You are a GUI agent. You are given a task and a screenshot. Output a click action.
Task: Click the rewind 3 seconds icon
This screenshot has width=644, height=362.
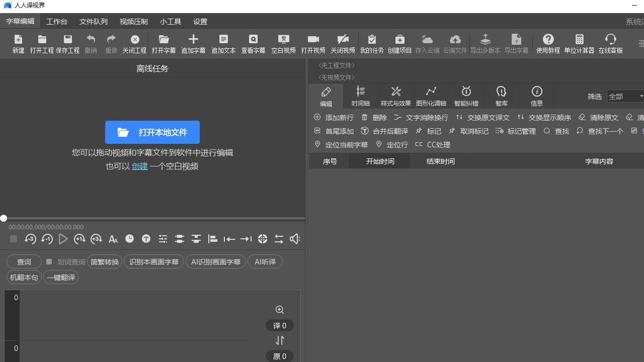pos(30,239)
